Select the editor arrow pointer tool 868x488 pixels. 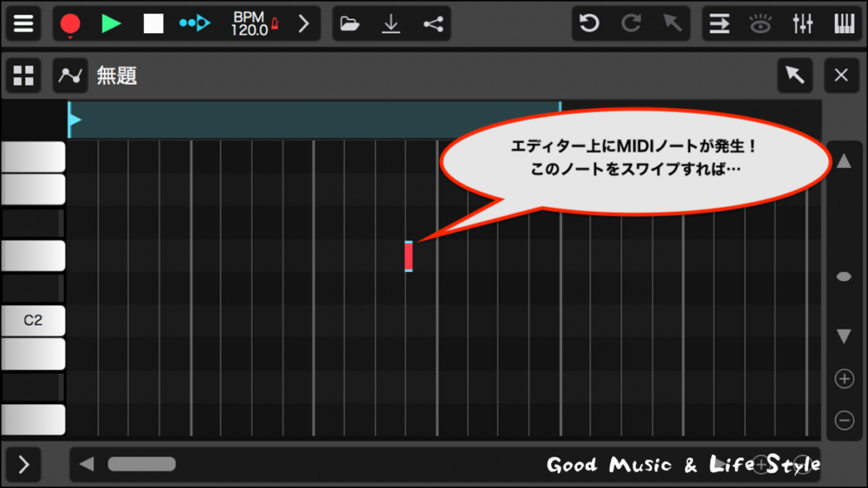pos(795,75)
